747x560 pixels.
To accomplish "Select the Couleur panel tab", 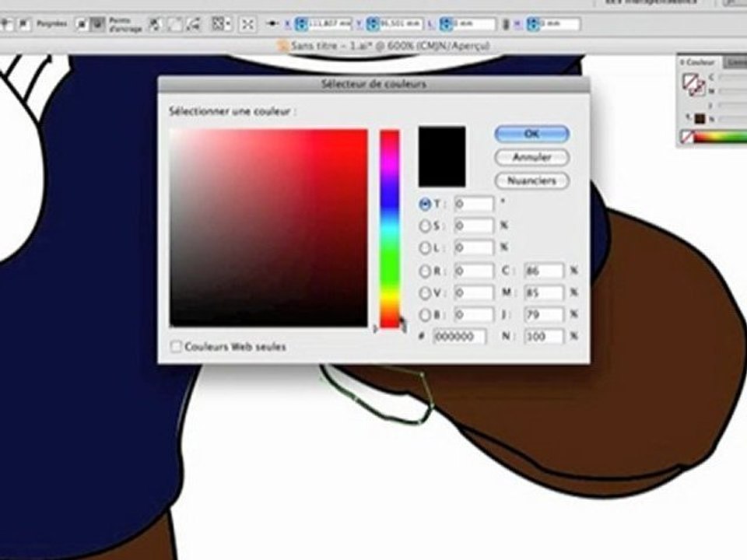I will pyautogui.click(x=699, y=62).
